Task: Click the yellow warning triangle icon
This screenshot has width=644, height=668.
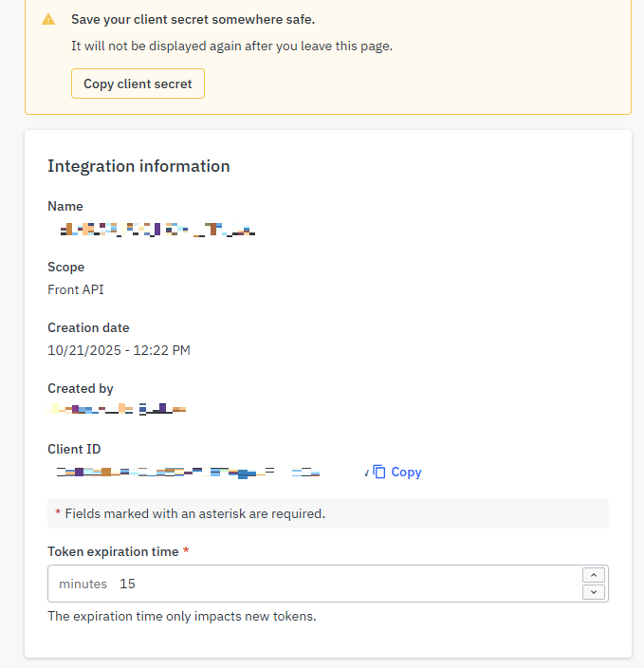Action: (49, 19)
